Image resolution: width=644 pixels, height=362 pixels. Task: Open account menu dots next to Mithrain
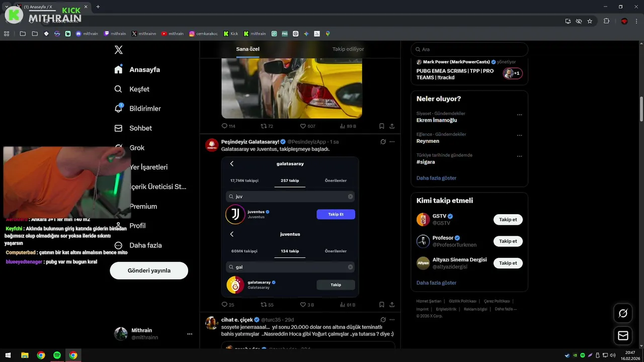190,334
